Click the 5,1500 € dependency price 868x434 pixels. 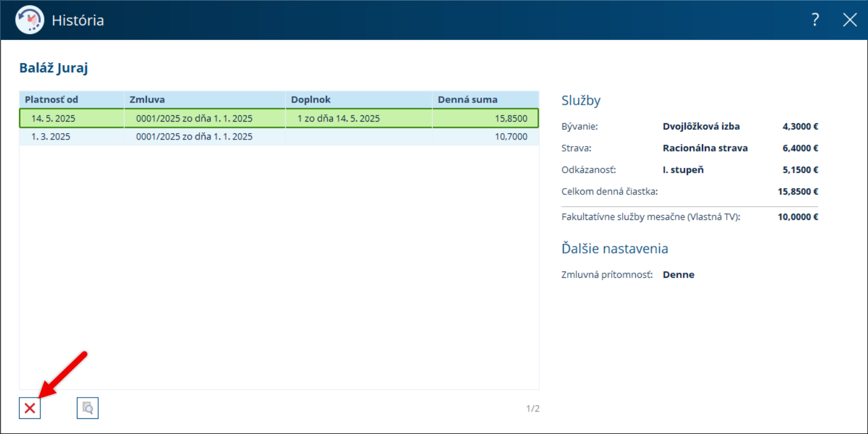point(800,170)
